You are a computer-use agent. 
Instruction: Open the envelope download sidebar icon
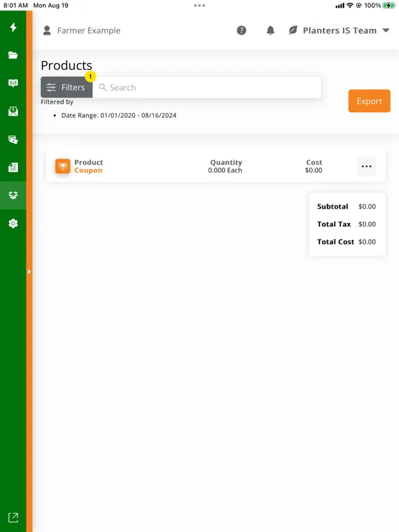point(13,112)
